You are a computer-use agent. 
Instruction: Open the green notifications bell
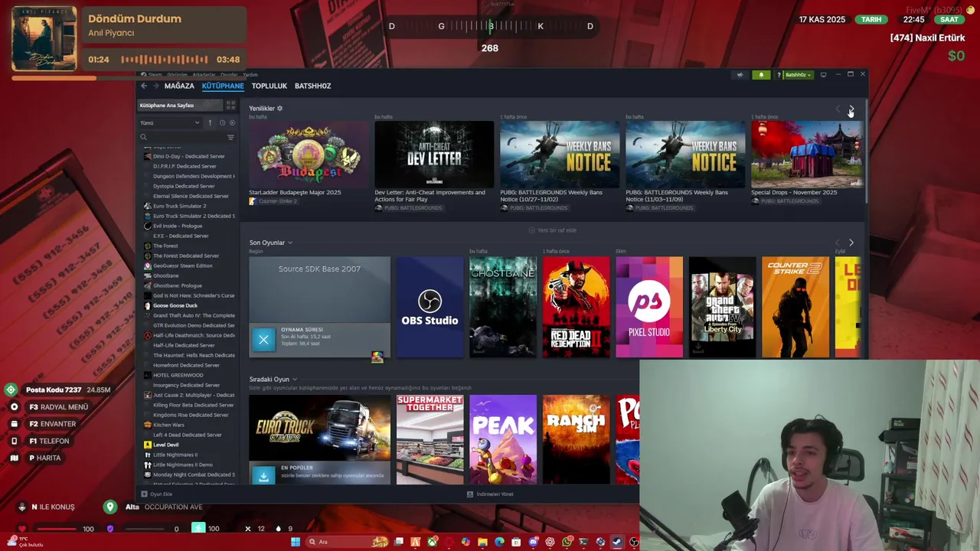coord(761,75)
